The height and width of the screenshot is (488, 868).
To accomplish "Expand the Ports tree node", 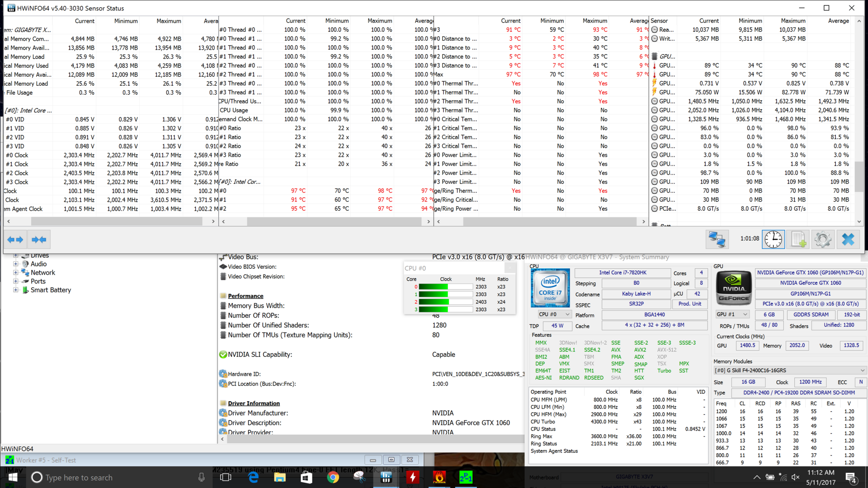I will [16, 282].
